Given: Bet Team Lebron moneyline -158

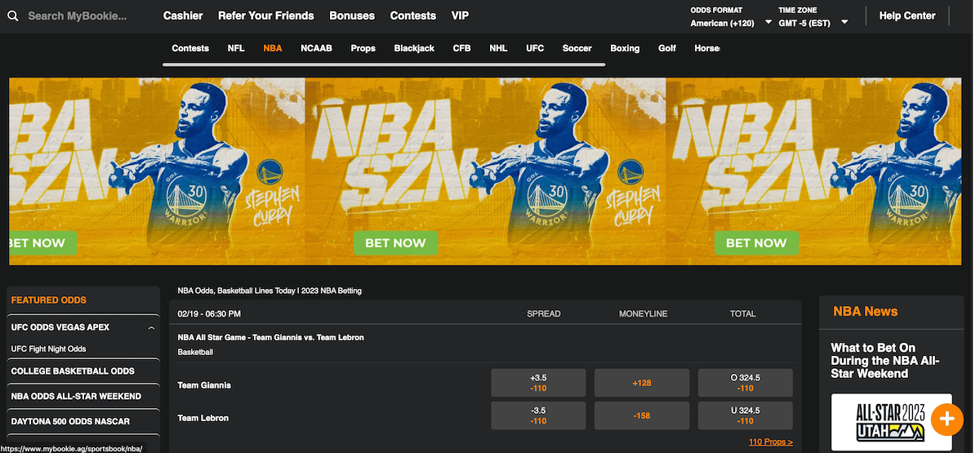Looking at the screenshot, I should pos(641,415).
